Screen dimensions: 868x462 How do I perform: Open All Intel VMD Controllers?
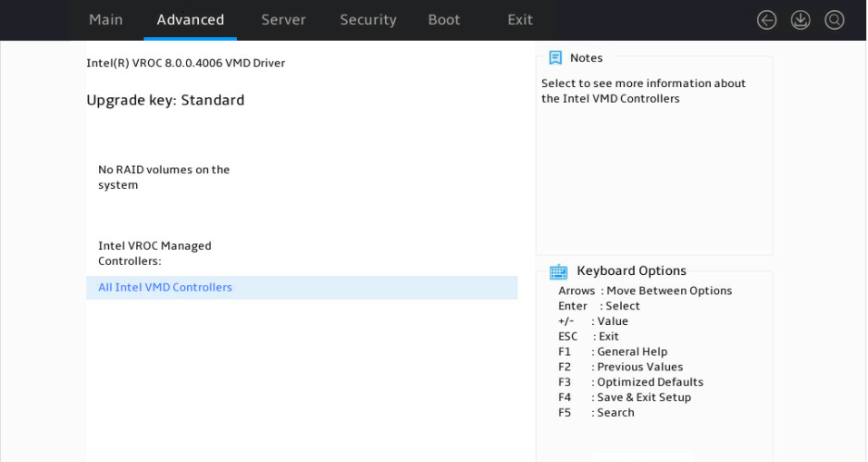click(301, 288)
